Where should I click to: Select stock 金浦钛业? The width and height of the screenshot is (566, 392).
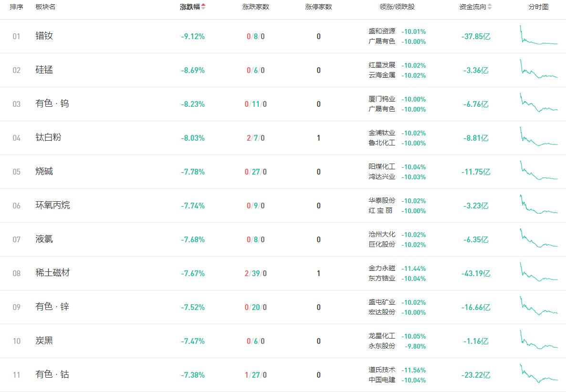(x=382, y=133)
